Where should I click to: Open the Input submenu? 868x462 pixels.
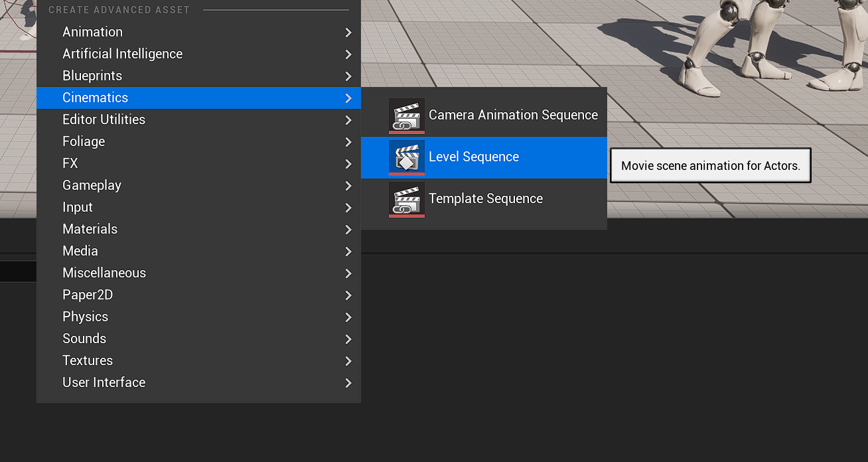198,207
